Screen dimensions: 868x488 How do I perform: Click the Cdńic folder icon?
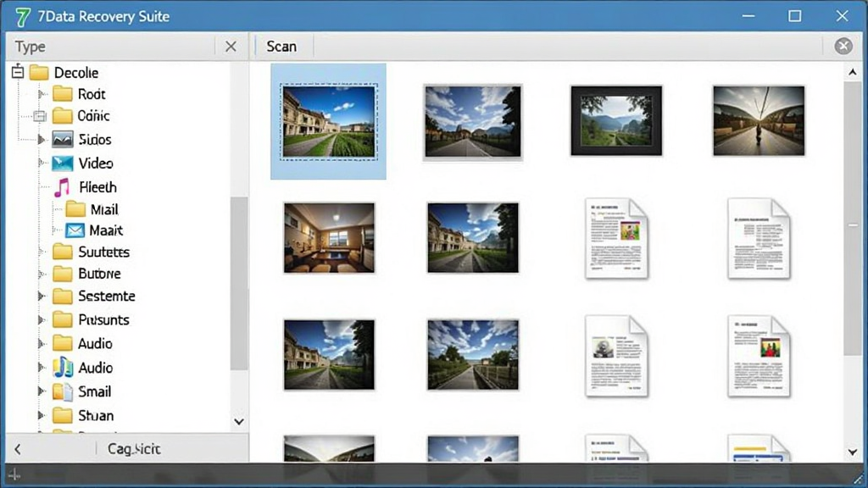click(x=63, y=115)
